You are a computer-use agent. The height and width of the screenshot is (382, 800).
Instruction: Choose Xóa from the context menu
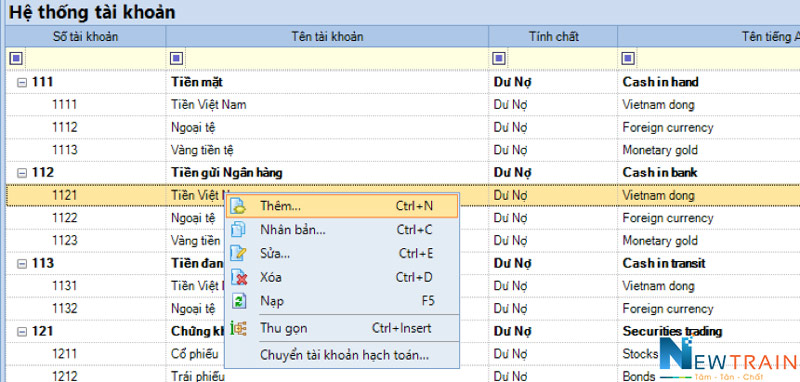pos(342,277)
